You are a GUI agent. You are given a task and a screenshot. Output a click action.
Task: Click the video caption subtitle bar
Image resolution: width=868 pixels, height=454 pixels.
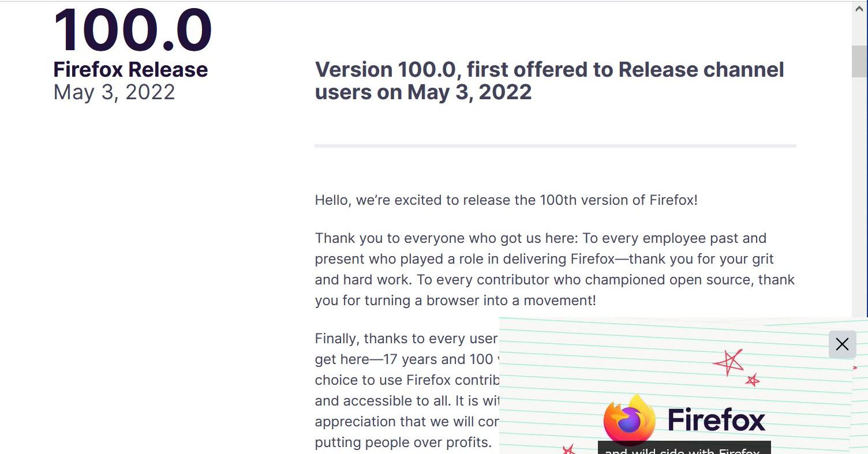click(x=684, y=449)
